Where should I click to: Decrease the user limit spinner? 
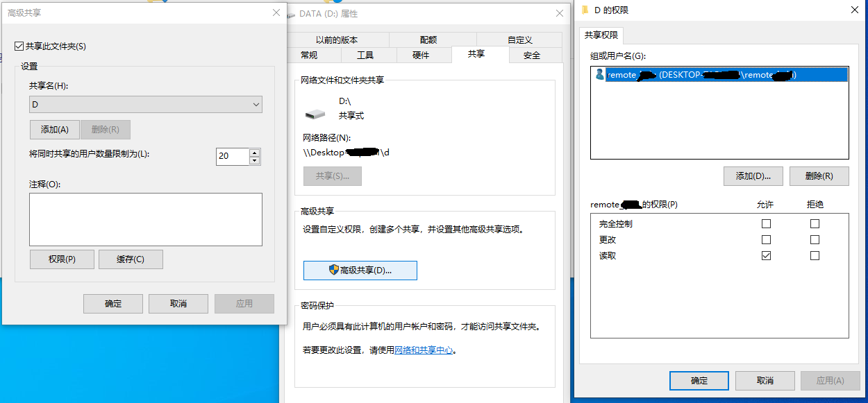pyautogui.click(x=254, y=161)
